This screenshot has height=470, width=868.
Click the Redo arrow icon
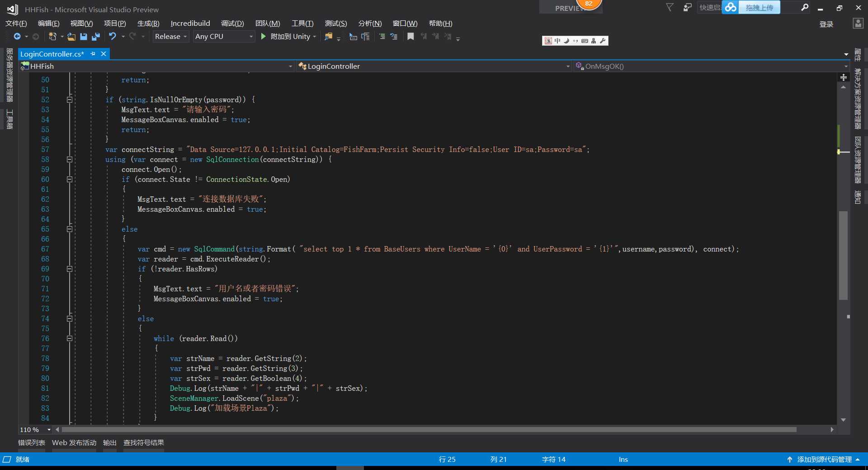132,37
